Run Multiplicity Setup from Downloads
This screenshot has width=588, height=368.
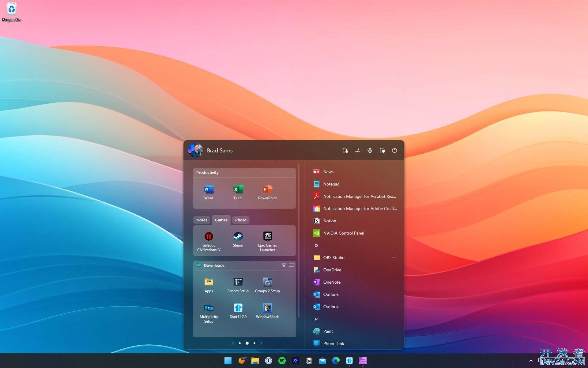click(x=209, y=313)
